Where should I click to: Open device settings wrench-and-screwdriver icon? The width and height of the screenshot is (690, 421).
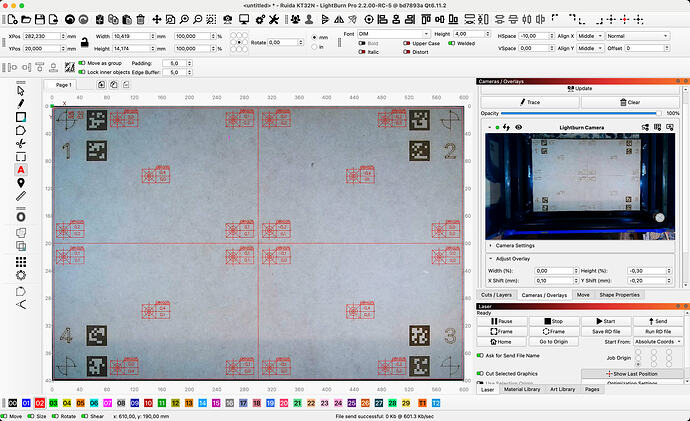pyautogui.click(x=274, y=19)
